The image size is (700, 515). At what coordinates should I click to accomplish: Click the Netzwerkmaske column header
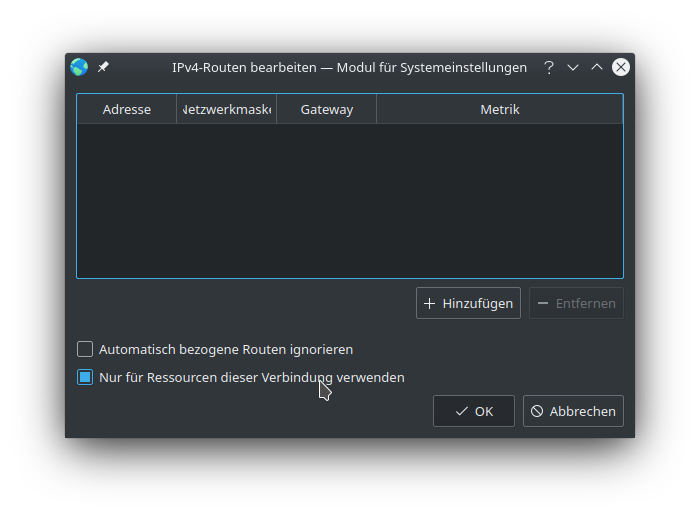tap(227, 109)
